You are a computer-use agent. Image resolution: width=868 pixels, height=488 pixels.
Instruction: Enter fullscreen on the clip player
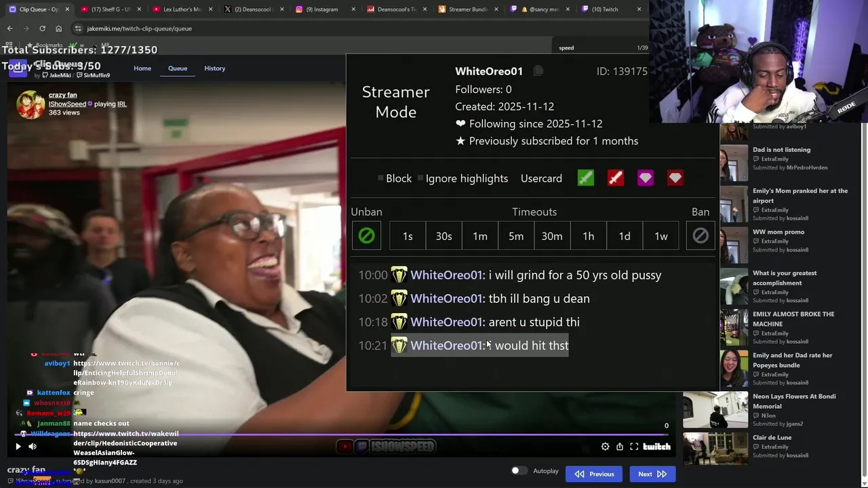(x=634, y=446)
